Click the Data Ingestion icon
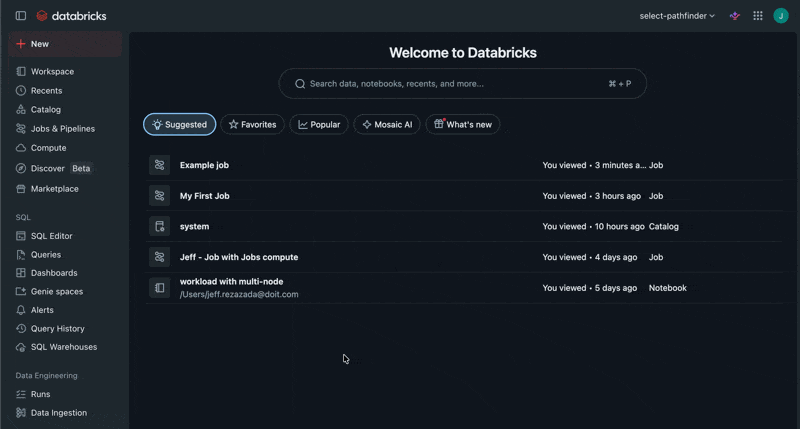The height and width of the screenshot is (429, 800). coord(21,413)
